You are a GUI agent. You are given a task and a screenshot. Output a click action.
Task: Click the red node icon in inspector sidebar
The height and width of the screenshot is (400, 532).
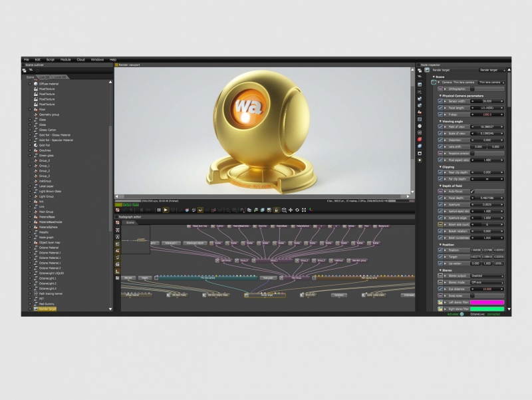(420, 139)
